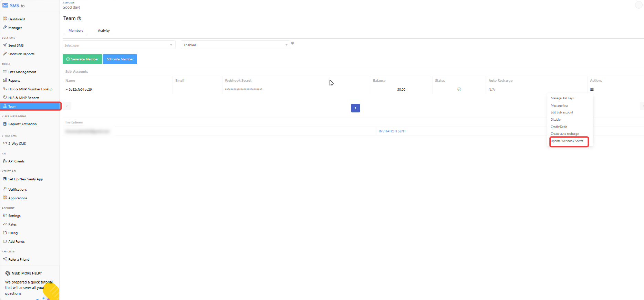Select Create auto recharge option

coord(564,134)
